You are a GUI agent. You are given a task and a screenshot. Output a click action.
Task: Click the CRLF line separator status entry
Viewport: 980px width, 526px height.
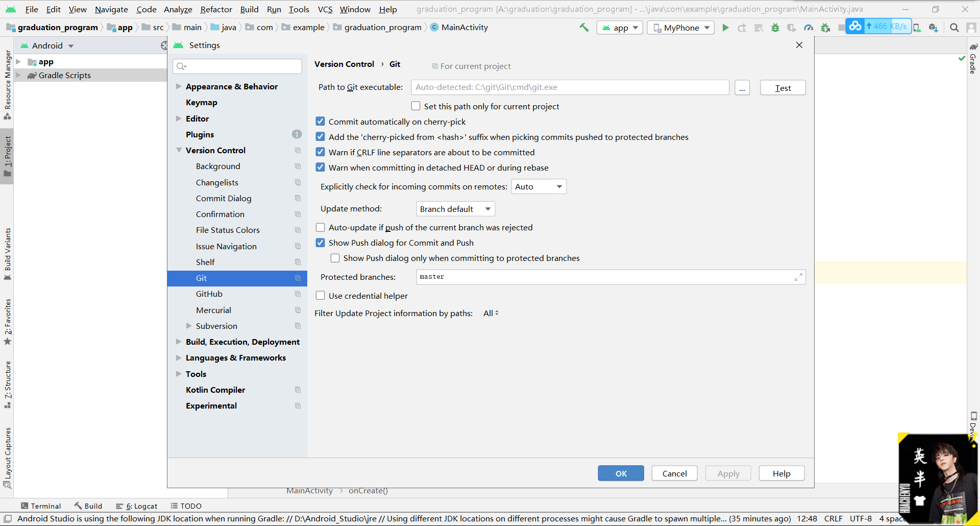click(833, 518)
